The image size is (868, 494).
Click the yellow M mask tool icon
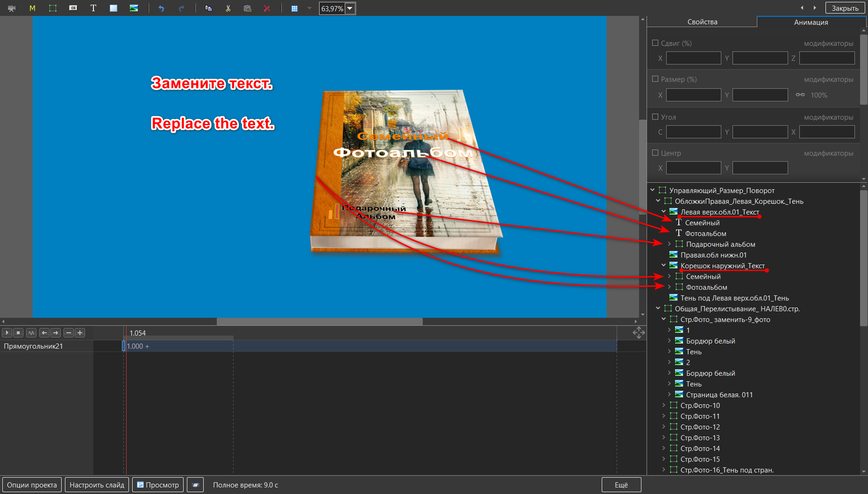[x=32, y=8]
